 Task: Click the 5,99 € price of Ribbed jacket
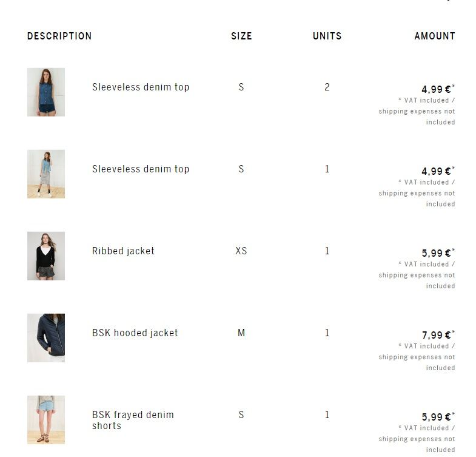pos(437,253)
